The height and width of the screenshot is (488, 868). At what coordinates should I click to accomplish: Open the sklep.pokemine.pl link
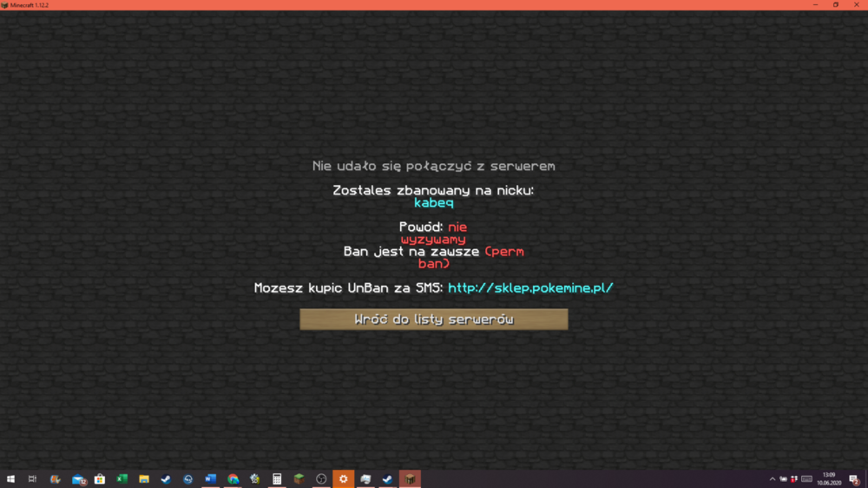click(x=530, y=288)
